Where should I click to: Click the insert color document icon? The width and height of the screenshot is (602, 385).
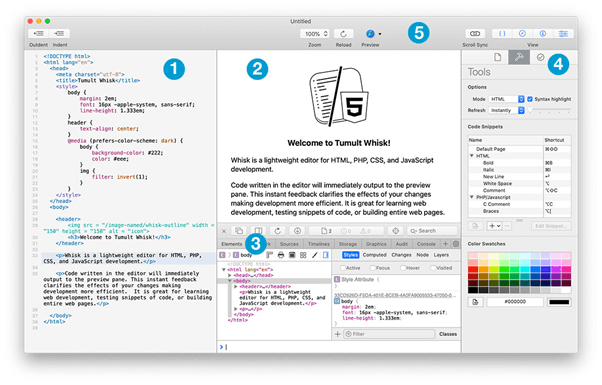pyautogui.click(x=475, y=302)
